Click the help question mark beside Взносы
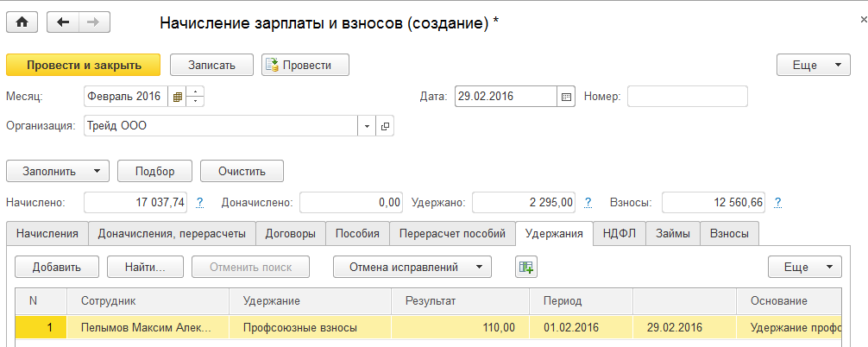This screenshot has width=868, height=347. pyautogui.click(x=777, y=203)
